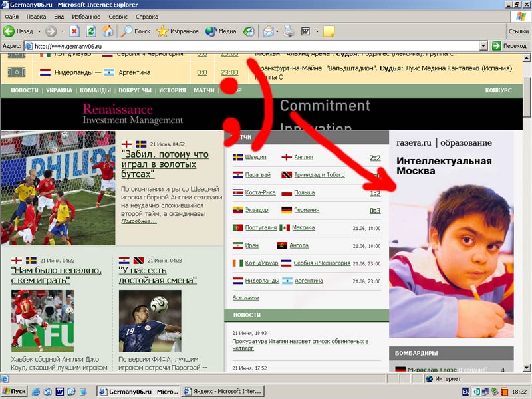Click the Back arrow icon in toolbar
Viewport: 532px width, 399px height.
point(9,31)
